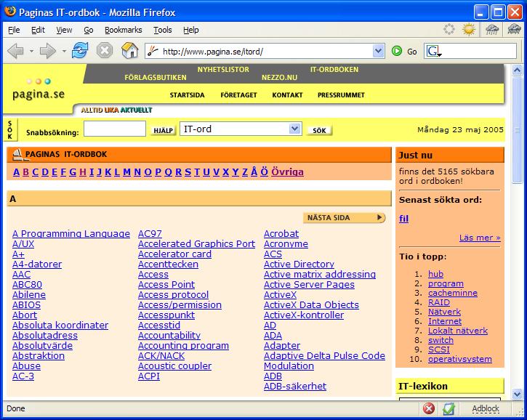Open the View menu

[64, 30]
